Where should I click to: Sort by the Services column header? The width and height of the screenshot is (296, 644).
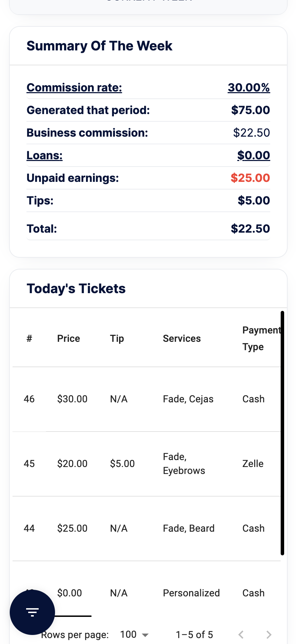coord(182,338)
